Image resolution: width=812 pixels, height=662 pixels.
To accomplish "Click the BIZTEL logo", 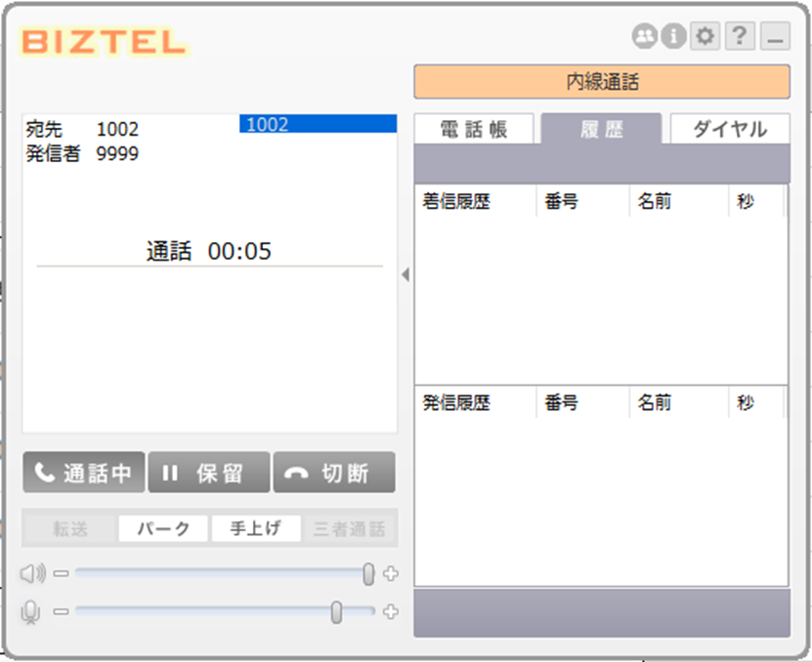I will click(105, 41).
